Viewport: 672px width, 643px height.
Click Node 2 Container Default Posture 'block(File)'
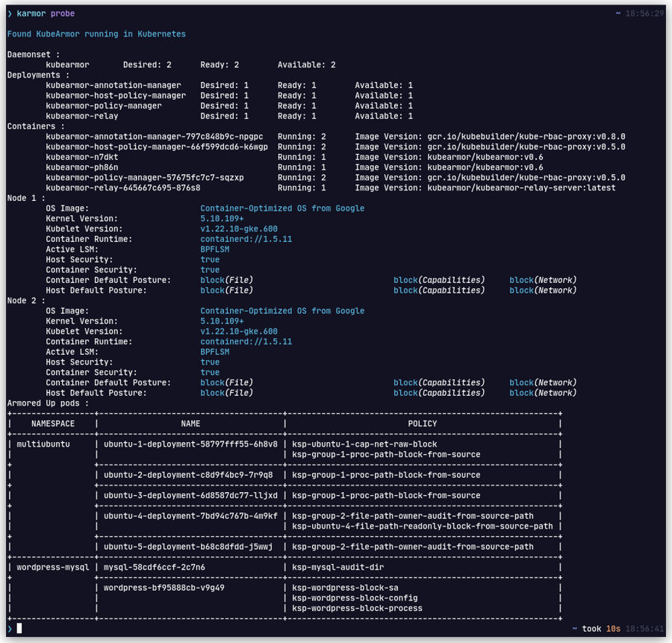pos(227,382)
